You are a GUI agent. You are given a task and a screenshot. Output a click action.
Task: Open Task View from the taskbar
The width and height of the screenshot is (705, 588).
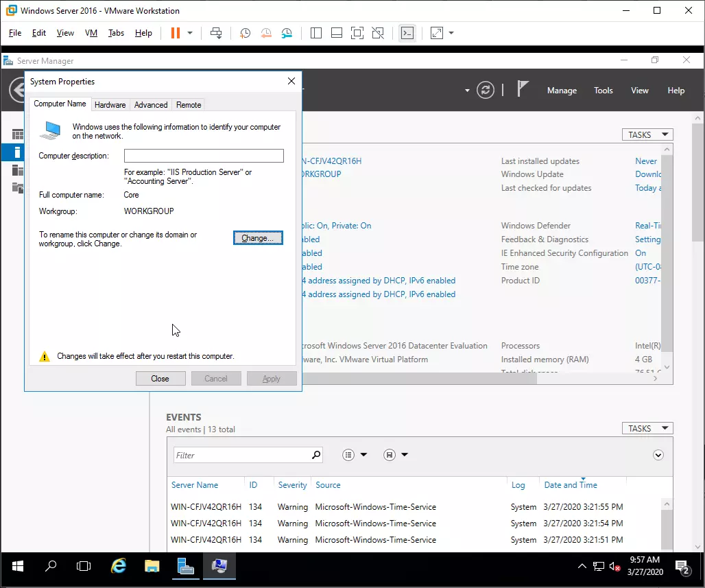click(x=84, y=567)
